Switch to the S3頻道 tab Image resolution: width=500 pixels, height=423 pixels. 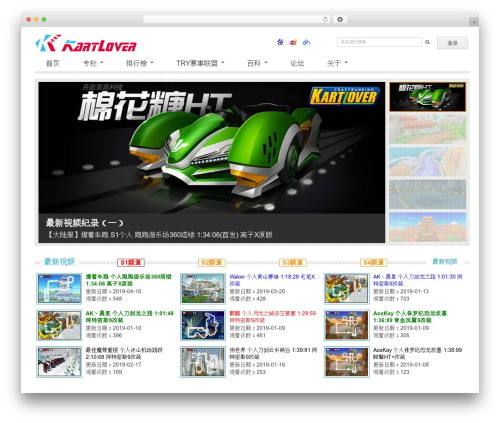coord(293,263)
